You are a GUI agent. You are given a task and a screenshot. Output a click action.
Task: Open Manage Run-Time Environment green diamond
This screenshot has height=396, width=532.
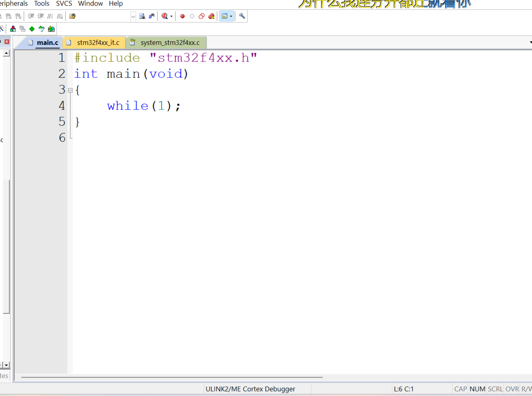point(32,29)
